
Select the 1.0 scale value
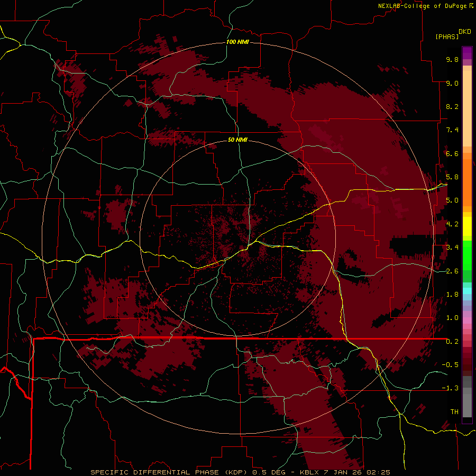tap(452, 318)
